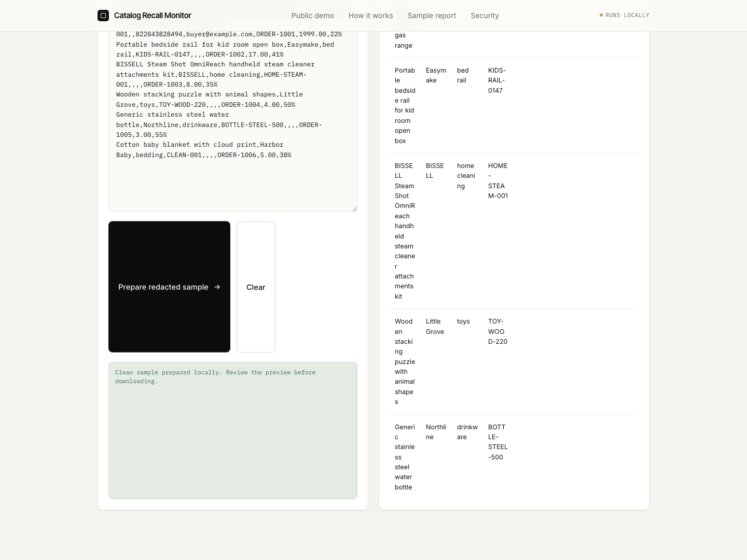
Task: Click the Generic stainless steel water bottle cell
Action: pos(405,457)
